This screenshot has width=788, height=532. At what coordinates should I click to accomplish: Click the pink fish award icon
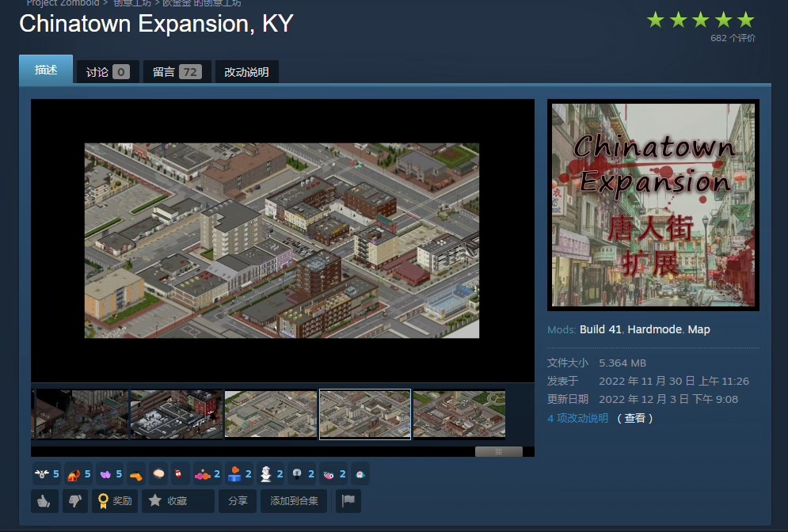333,474
